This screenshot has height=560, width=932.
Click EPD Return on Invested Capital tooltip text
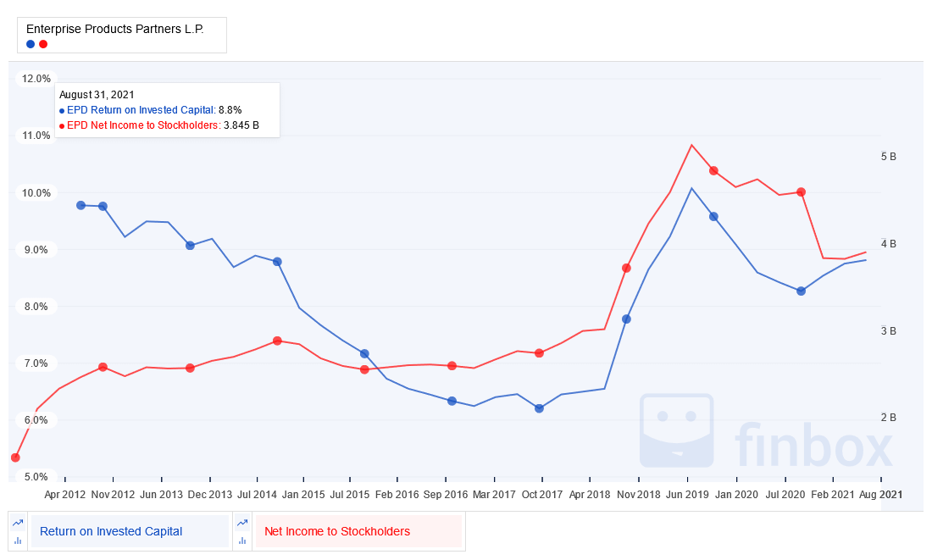tap(141, 110)
